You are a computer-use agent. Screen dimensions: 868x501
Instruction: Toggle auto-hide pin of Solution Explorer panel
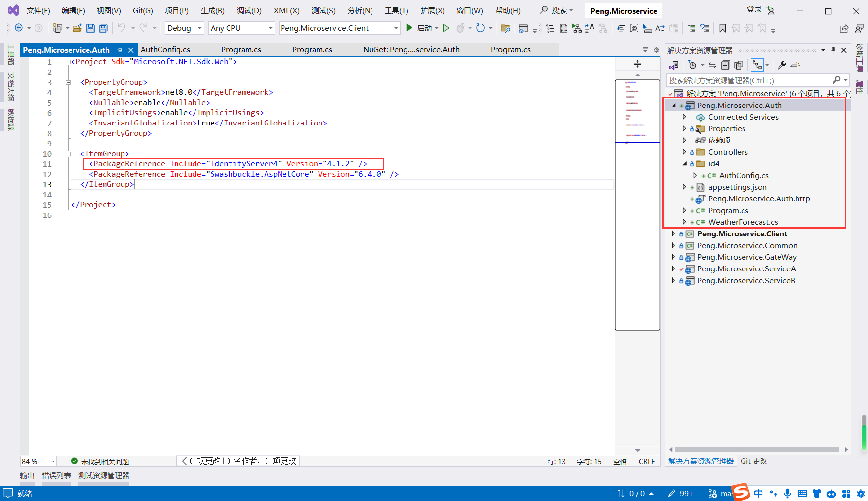(833, 50)
